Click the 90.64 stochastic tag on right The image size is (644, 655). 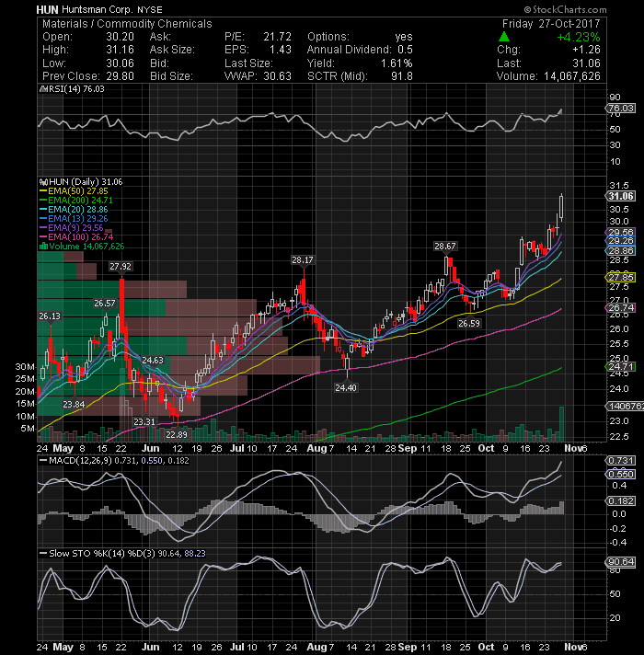pyautogui.click(x=621, y=561)
